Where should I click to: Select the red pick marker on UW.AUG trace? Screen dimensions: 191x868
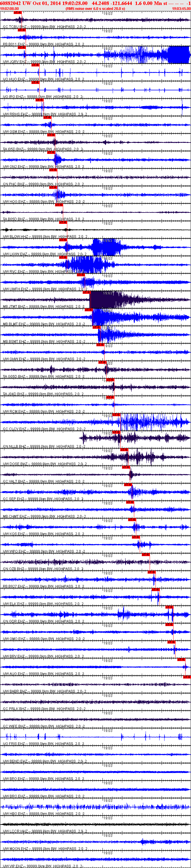(181, 659)
